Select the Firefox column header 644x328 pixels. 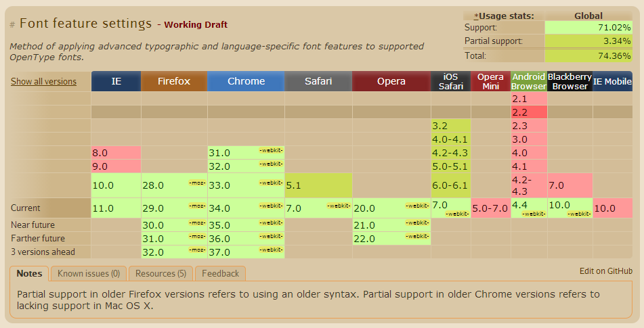pyautogui.click(x=174, y=81)
